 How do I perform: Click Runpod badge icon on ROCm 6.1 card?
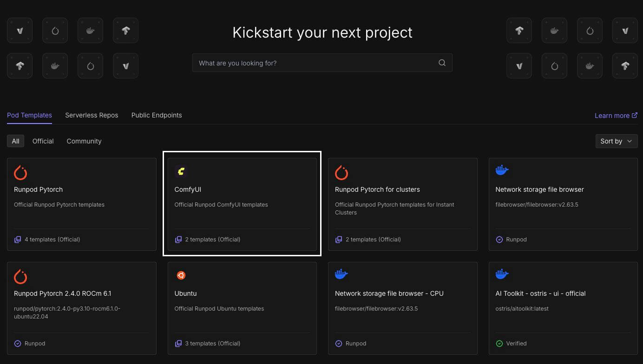tap(18, 344)
